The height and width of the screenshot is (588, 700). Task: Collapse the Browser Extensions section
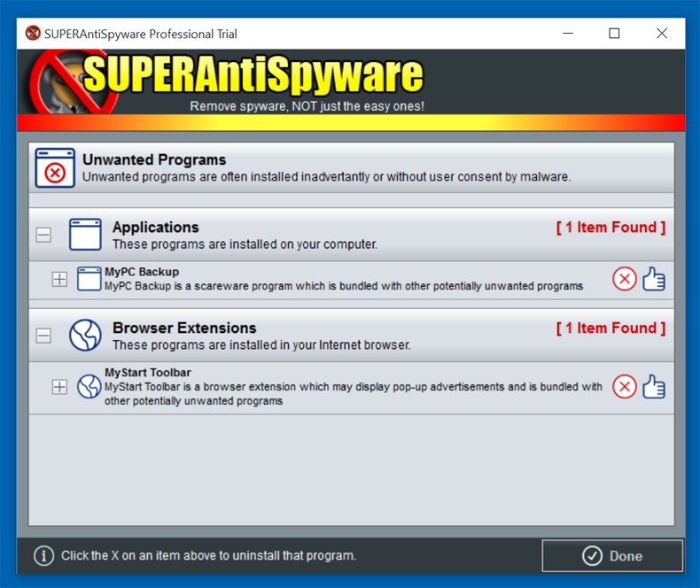point(43,336)
